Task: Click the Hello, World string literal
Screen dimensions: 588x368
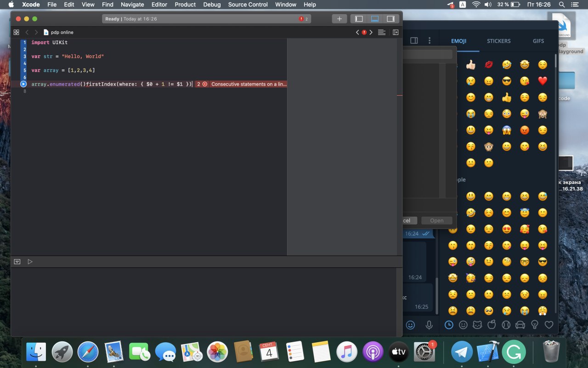Action: tap(83, 56)
